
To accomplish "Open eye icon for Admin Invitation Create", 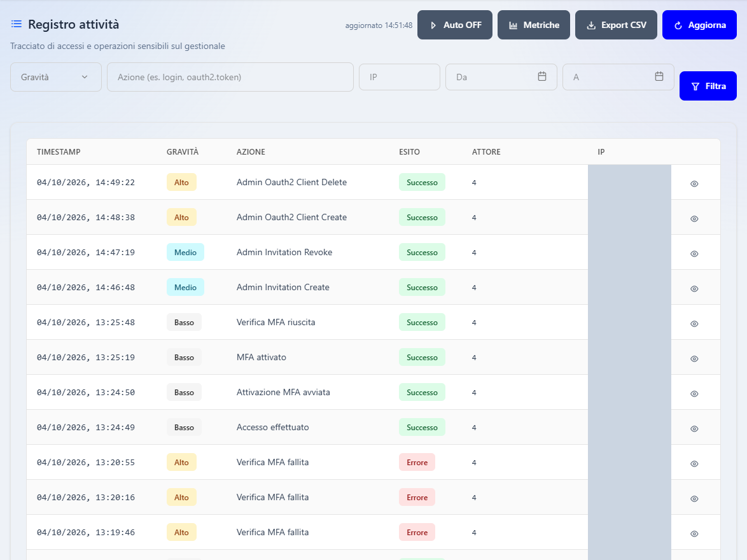I will (694, 289).
